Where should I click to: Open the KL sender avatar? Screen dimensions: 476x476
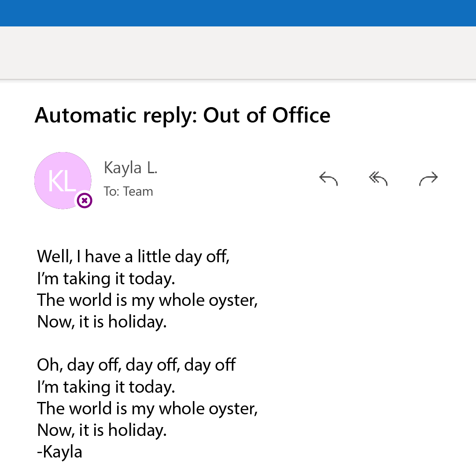pos(63,180)
